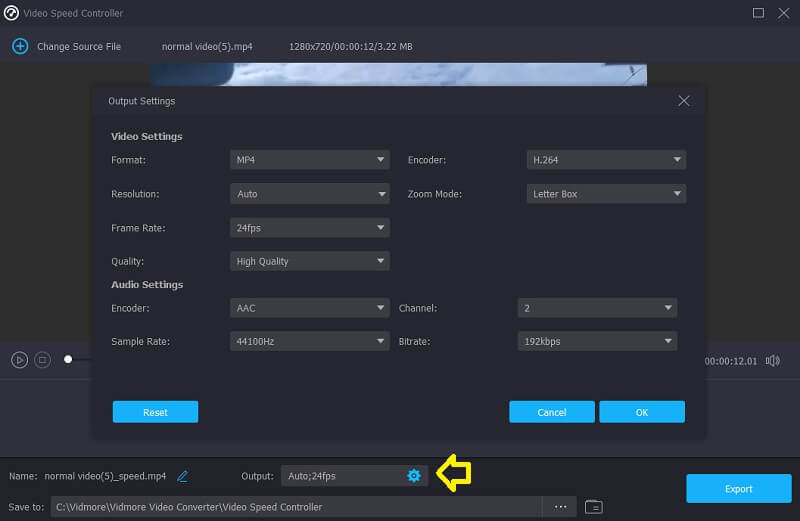
Task: Expand the Format dropdown showing MP4
Action: 309,160
